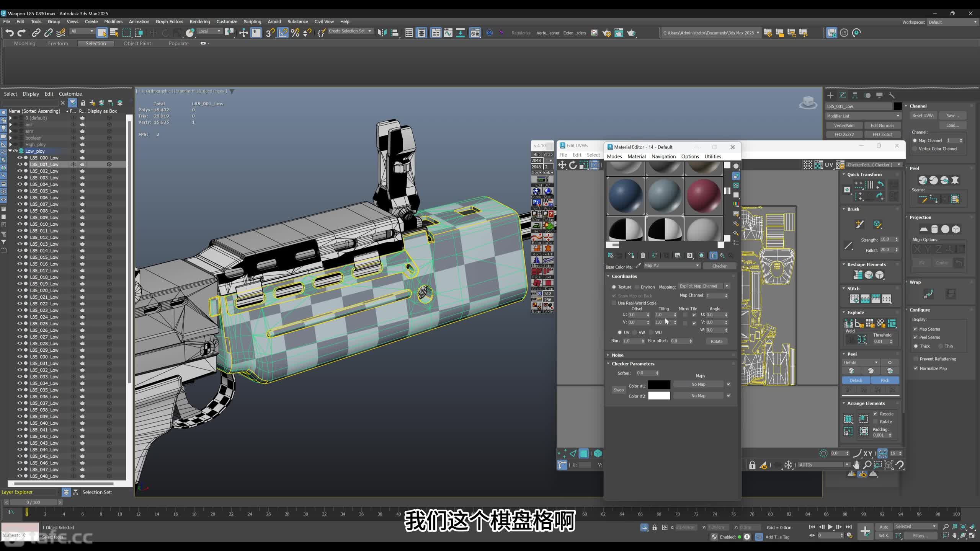Select the Edit Seams pencil tool
This screenshot has width=980, height=551.
[x=923, y=199]
